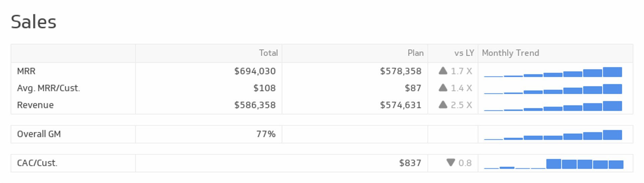Click the Monthly Trend column header
Image resolution: width=644 pixels, height=183 pixels.
pyautogui.click(x=510, y=53)
